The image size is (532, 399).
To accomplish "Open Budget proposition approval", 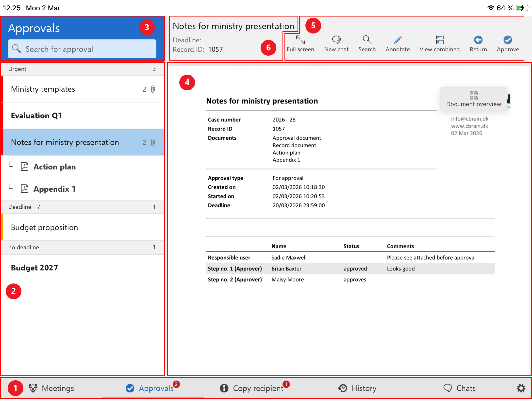I will [x=82, y=227].
